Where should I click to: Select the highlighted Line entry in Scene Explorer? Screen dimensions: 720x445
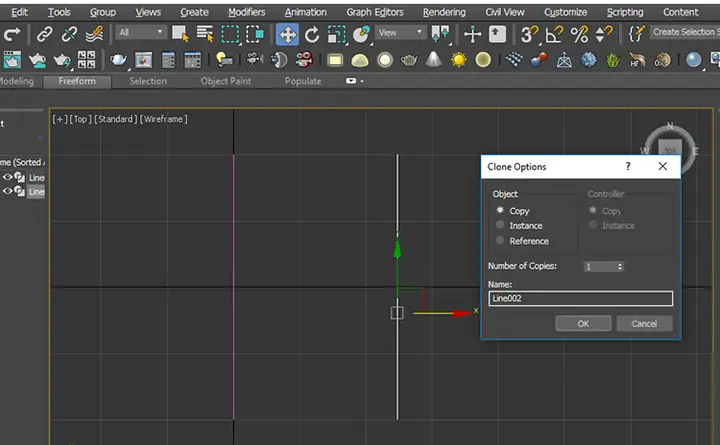pyautogui.click(x=36, y=192)
